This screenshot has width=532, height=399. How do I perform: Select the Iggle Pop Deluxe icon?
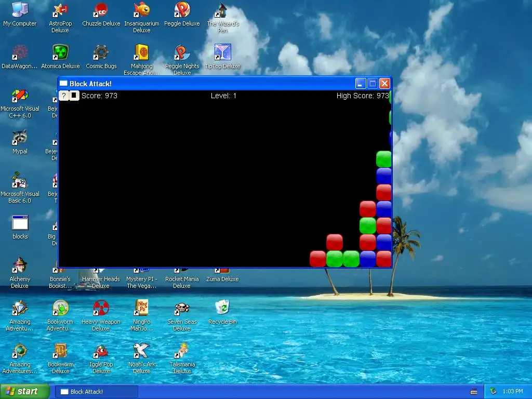(x=101, y=358)
